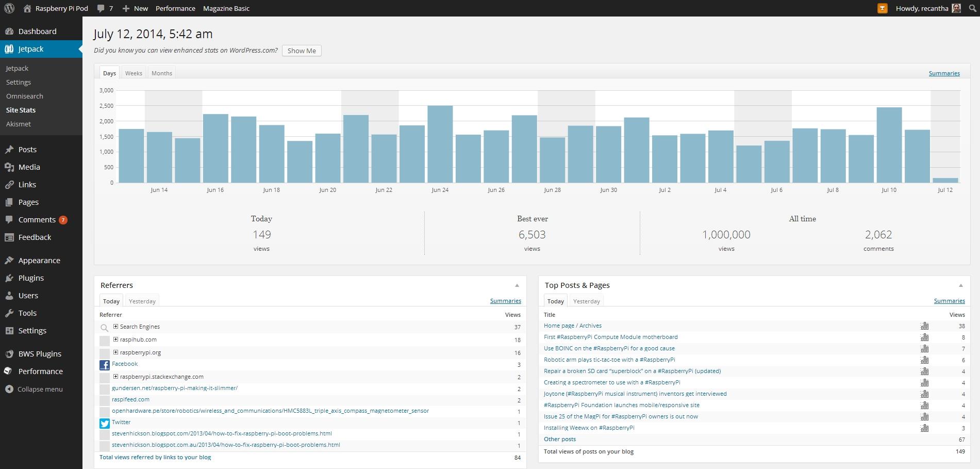Open the search icon at the top right
This screenshot has width=980, height=469.
(972, 8)
